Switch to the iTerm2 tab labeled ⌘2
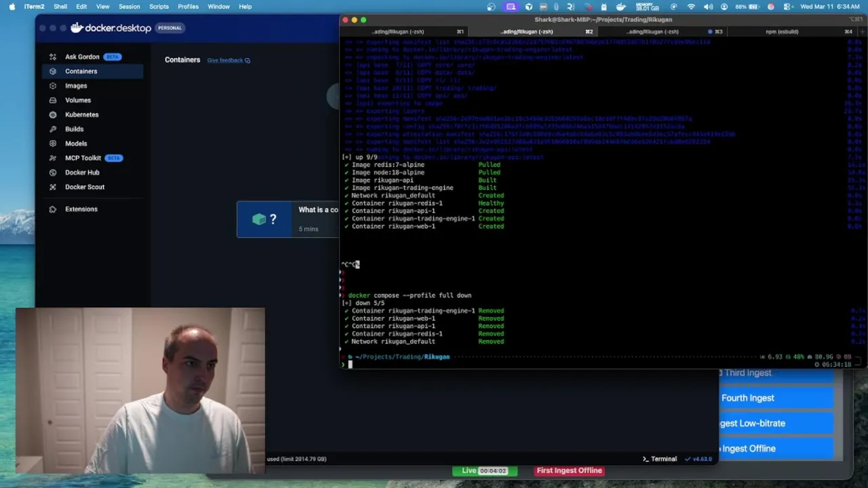868x488 pixels. (532, 32)
